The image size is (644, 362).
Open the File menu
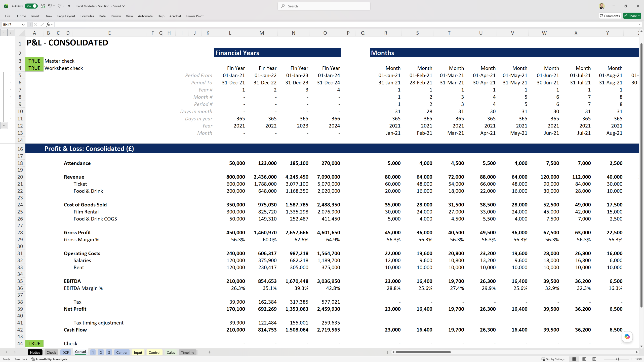8,16
